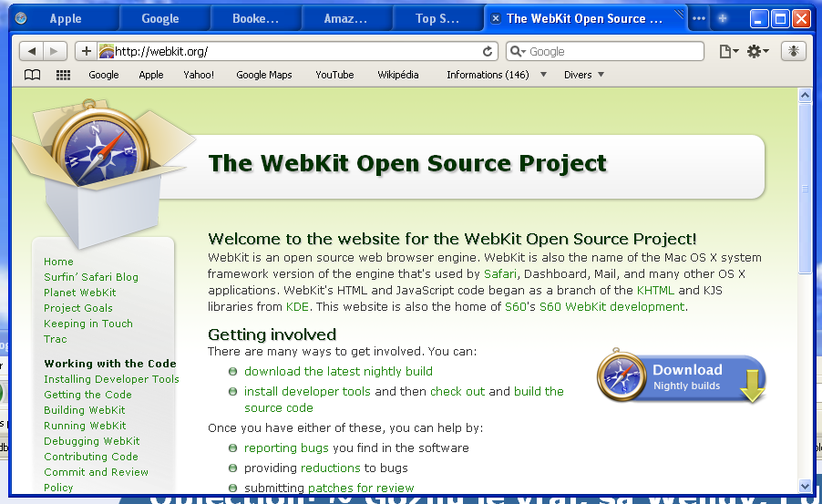Open the YouTube bookmark
Viewport: 822px width, 504px height.
pos(334,75)
